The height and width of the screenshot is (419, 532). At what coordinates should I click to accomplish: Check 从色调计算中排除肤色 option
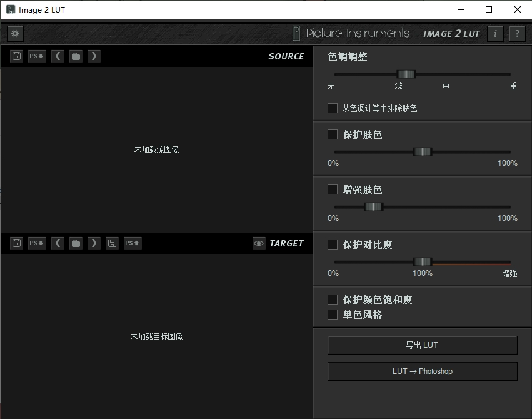[332, 108]
